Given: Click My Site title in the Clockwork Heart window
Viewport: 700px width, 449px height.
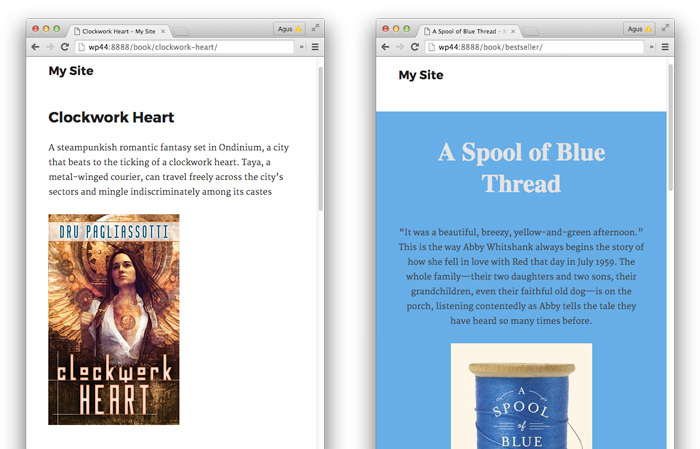Looking at the screenshot, I should pyautogui.click(x=71, y=71).
